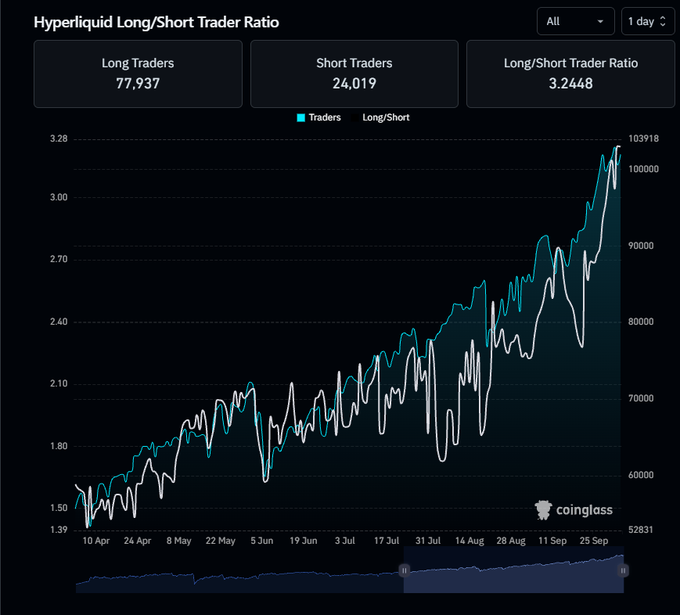Image resolution: width=680 pixels, height=615 pixels.
Task: Click the 22 May date label
Action: point(220,541)
